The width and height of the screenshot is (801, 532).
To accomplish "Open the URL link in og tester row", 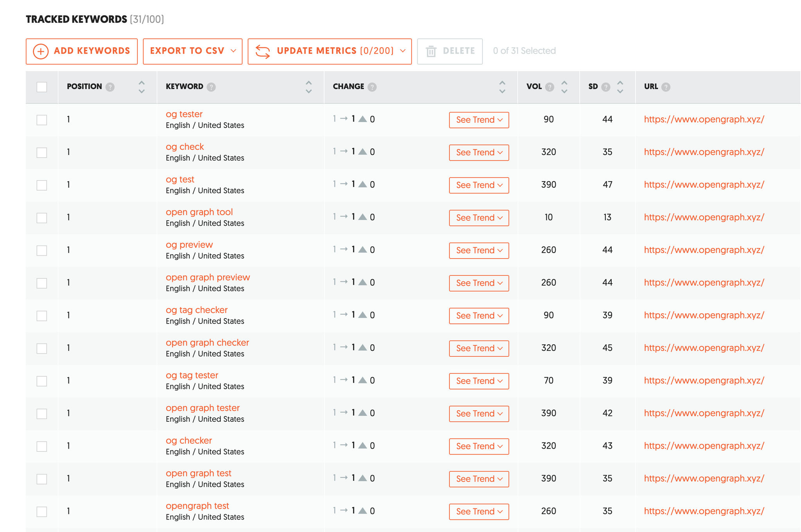I will point(704,119).
